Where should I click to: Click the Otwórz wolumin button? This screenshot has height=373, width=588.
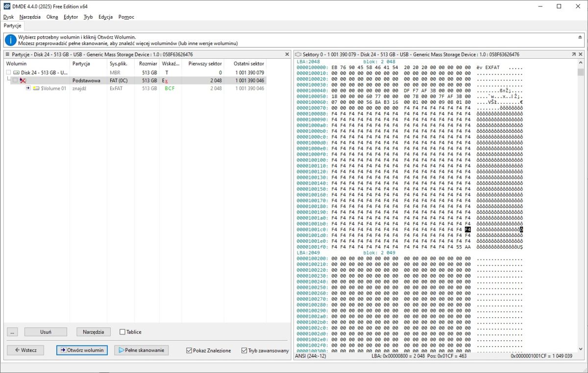pos(82,350)
